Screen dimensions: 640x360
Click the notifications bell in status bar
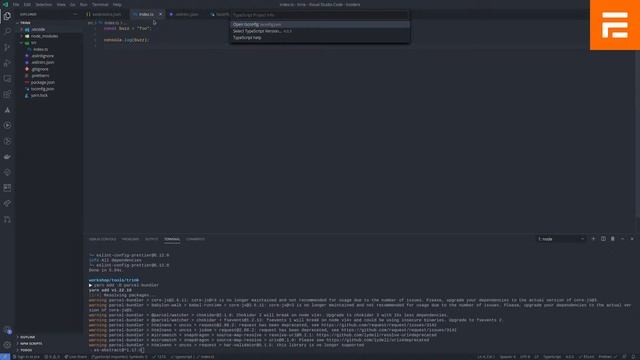(634, 357)
